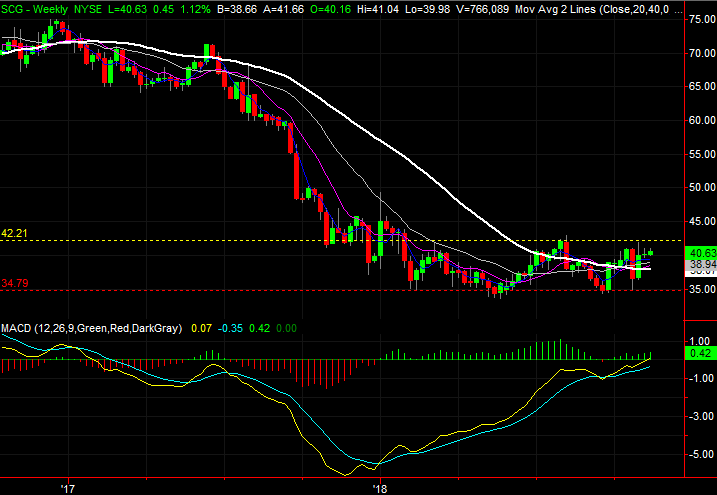This screenshot has width=717, height=495.
Task: Click the white 38.94 moving average tag
Action: (701, 264)
